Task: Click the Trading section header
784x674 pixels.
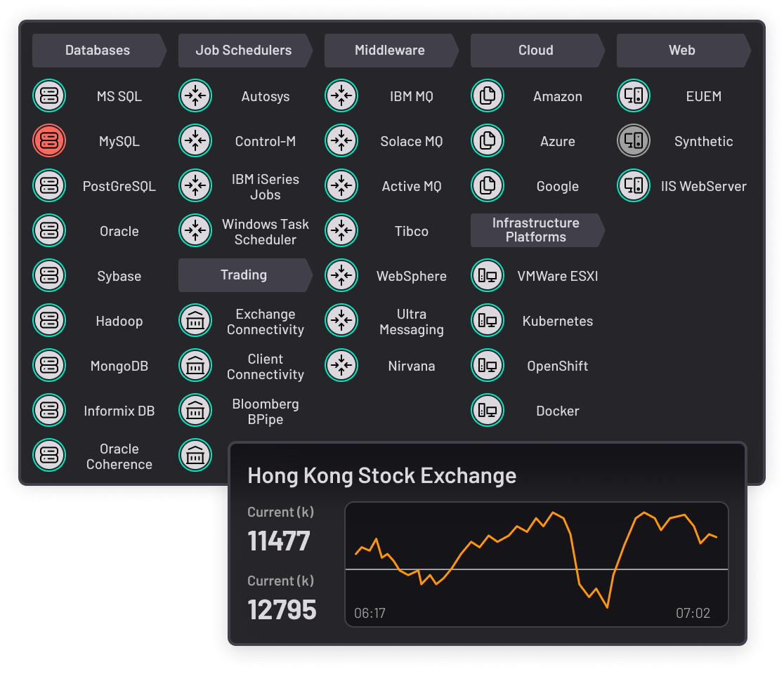Action: click(244, 275)
